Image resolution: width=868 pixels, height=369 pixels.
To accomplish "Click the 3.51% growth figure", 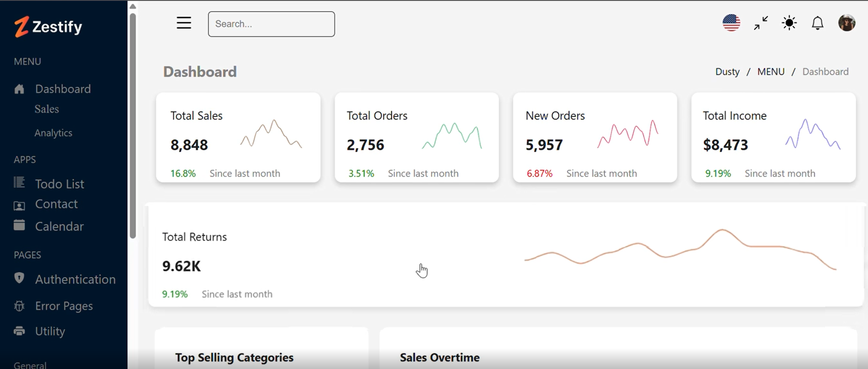I will (361, 174).
